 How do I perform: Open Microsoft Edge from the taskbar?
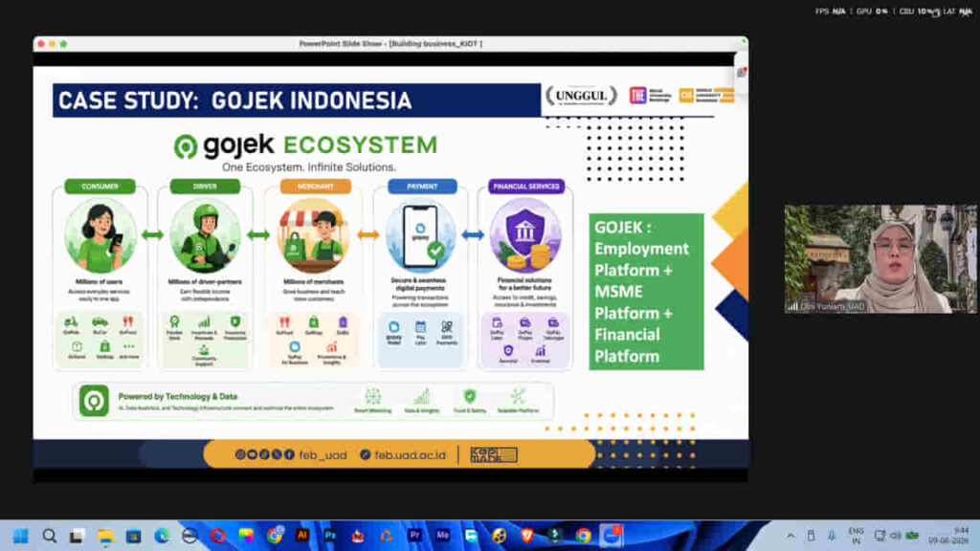tap(161, 536)
